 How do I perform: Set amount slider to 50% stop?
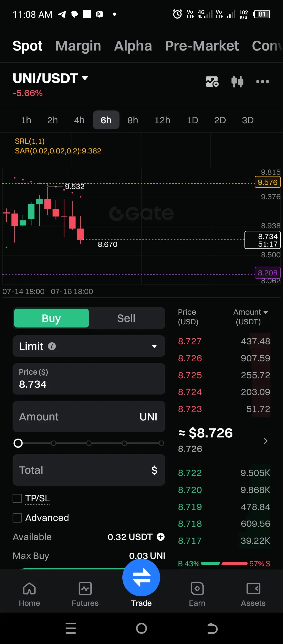pyautogui.click(x=89, y=443)
